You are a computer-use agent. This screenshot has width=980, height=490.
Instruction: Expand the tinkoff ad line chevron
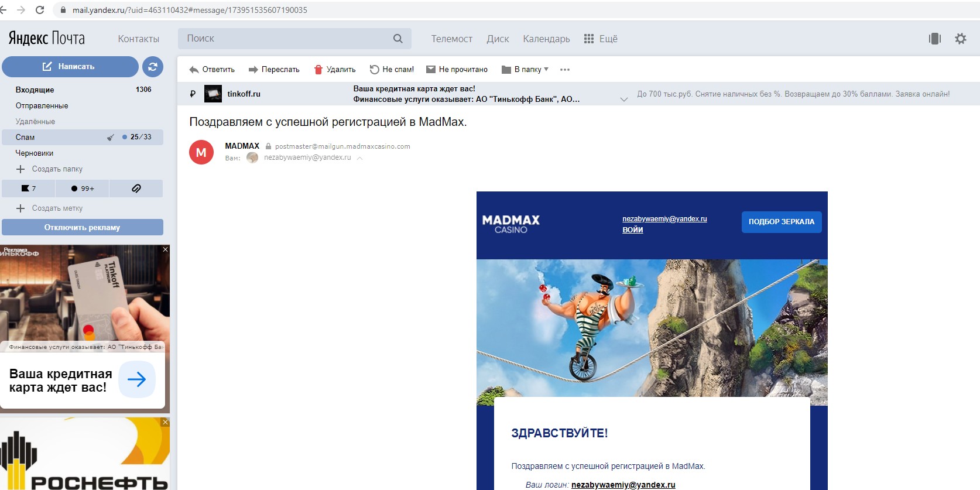pos(624,99)
